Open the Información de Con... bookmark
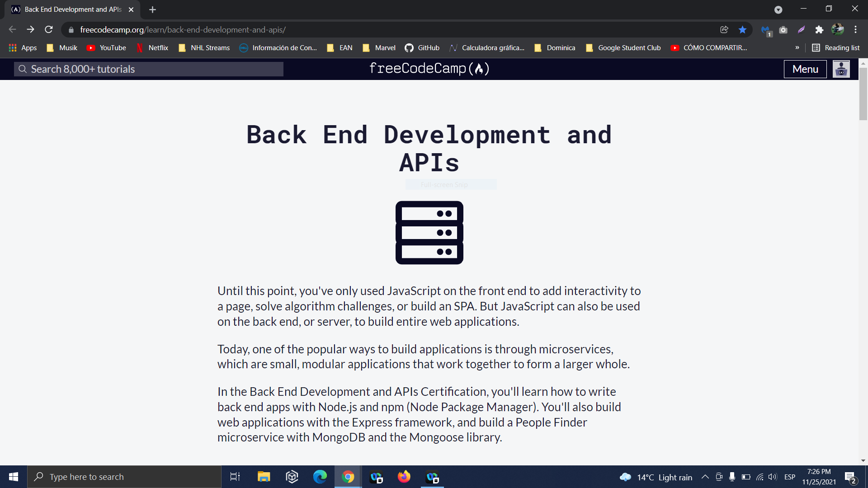 (278, 47)
